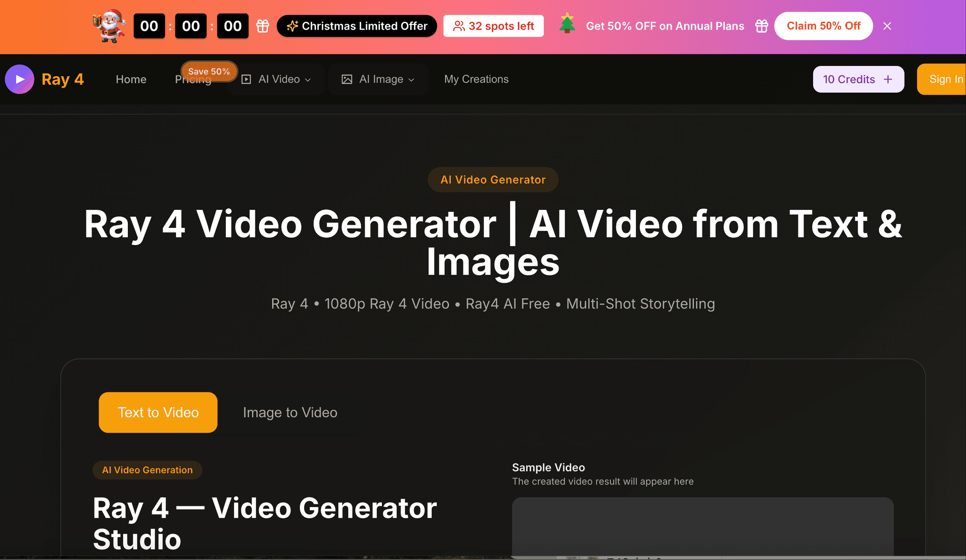This screenshot has height=560, width=966.
Task: Open the Home menu item
Action: coord(131,79)
